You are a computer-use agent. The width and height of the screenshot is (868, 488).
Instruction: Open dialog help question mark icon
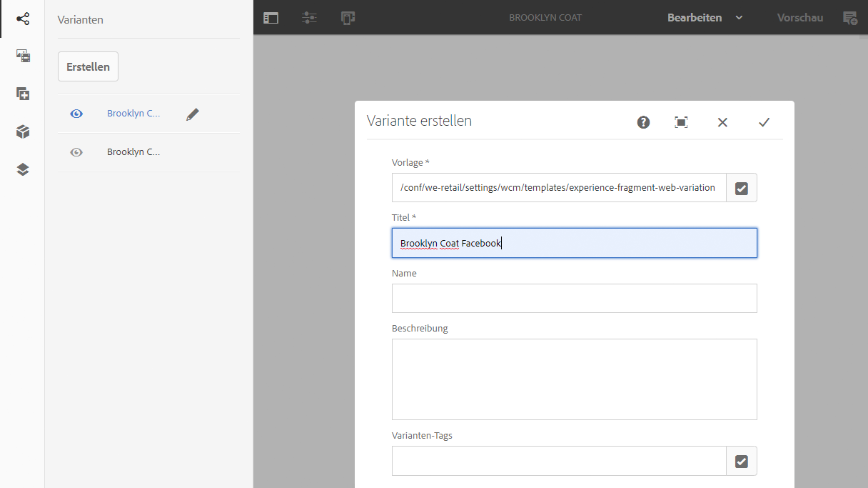click(x=643, y=122)
